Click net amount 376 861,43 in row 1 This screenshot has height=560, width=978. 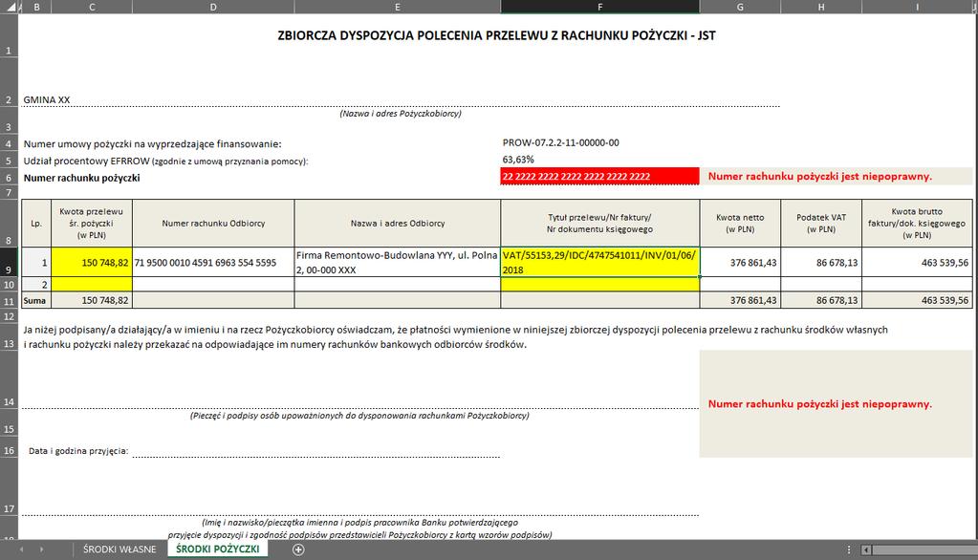[x=740, y=262]
